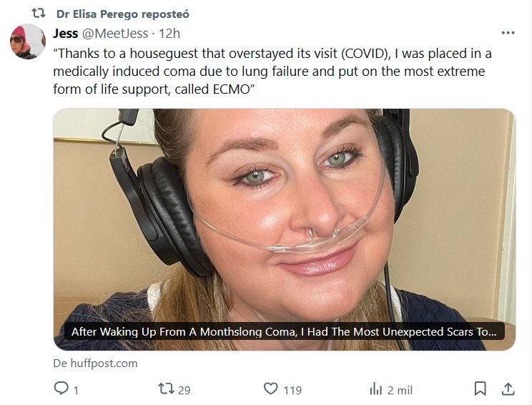Click the repost arrows icon below the image
This screenshot has width=532, height=405.
click(x=165, y=389)
